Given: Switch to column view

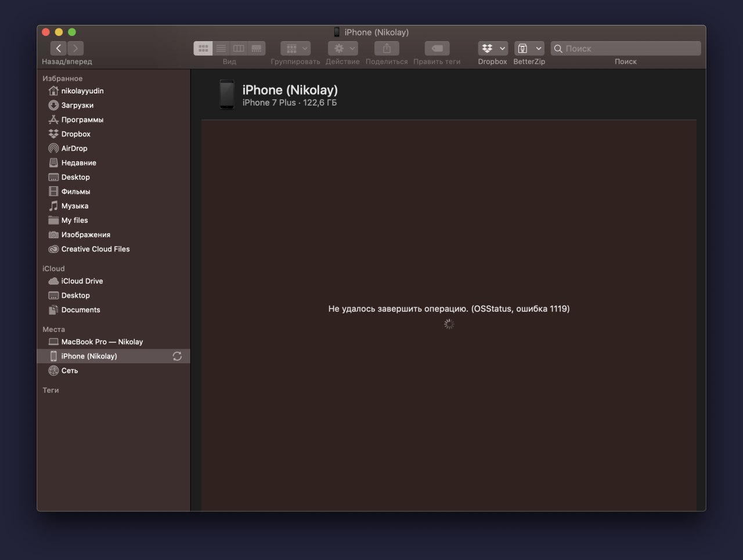Looking at the screenshot, I should click(x=239, y=48).
